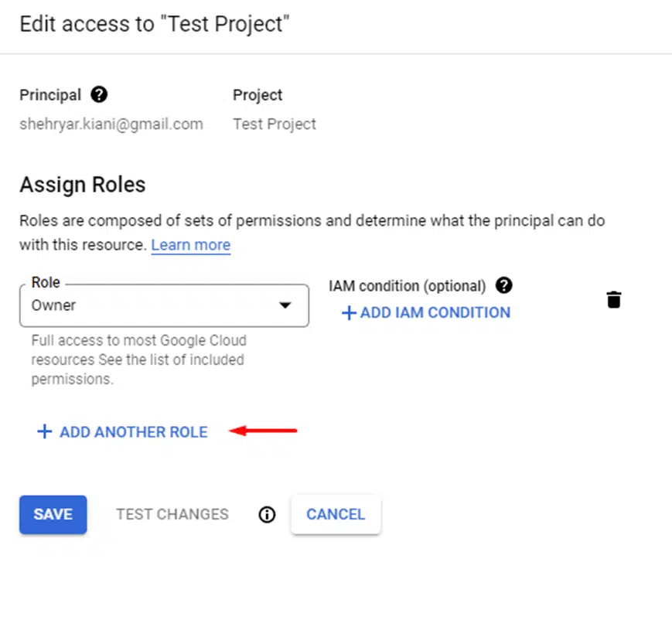Screen dimensions: 672x627
Task: Click the Edit access to Test Project title
Action: pos(155,24)
